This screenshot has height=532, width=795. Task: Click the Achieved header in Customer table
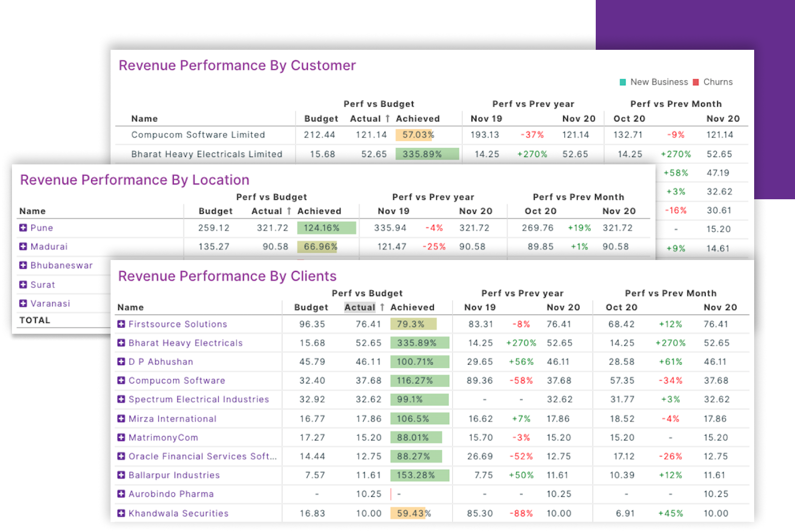click(x=417, y=119)
